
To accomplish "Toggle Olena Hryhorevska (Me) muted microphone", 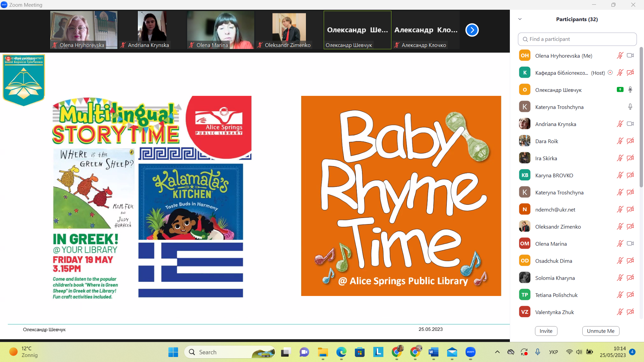I will (620, 56).
